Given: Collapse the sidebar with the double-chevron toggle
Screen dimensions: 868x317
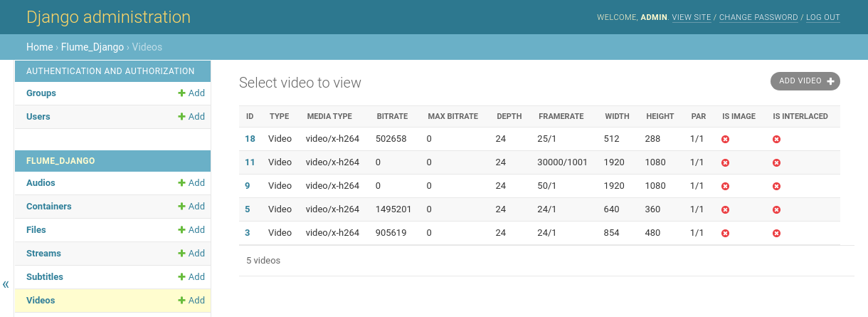Looking at the screenshot, I should (6, 284).
